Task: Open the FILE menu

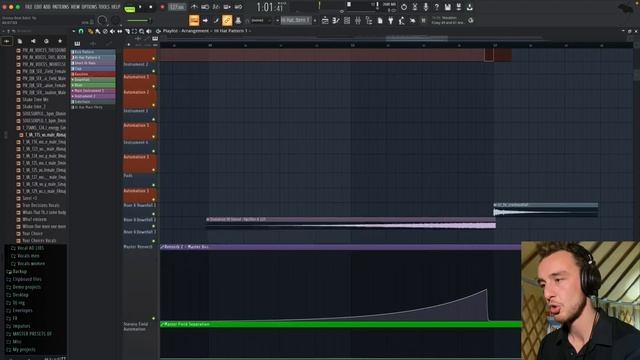Action: tap(29, 7)
